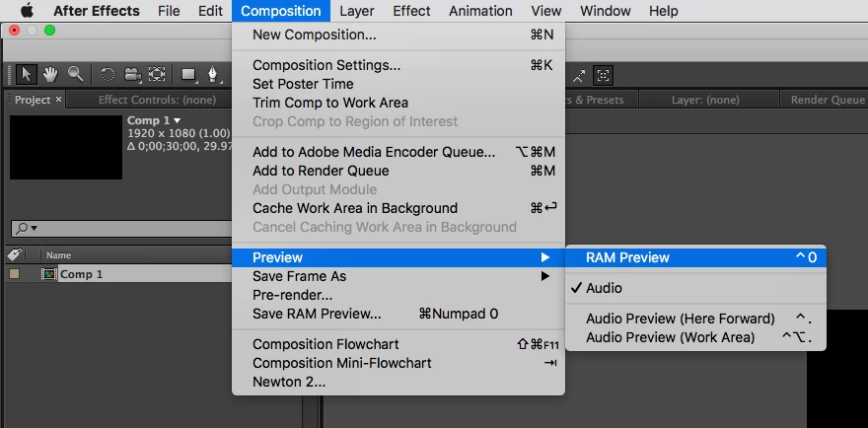868x428 pixels.
Task: Click the Comp 1 preview thumbnail
Action: pos(66,147)
